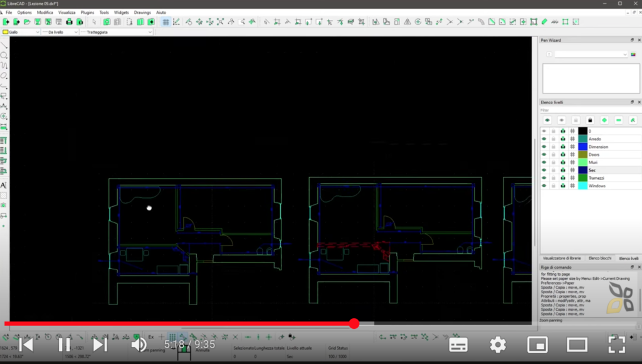Switch video to theater mode
This screenshot has width=642, height=364.
pyautogui.click(x=577, y=345)
